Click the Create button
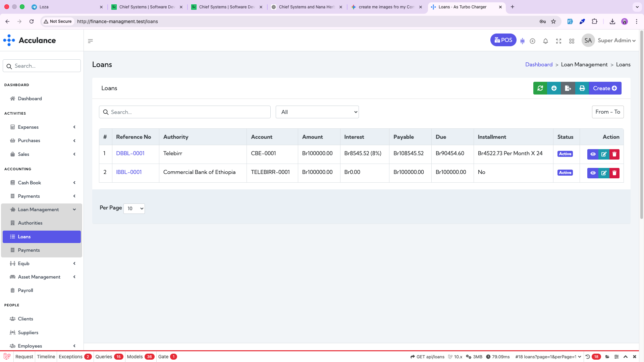 click(x=605, y=88)
